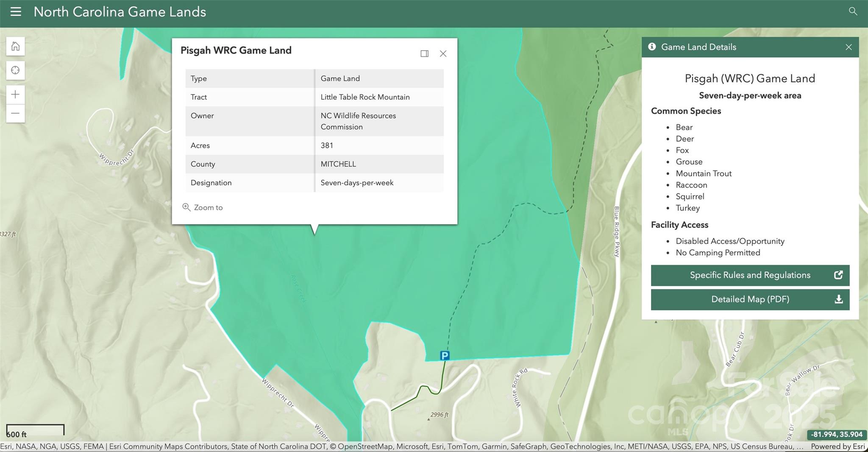Click the blue parking marker on map
This screenshot has height=452, width=868.
[x=444, y=355]
